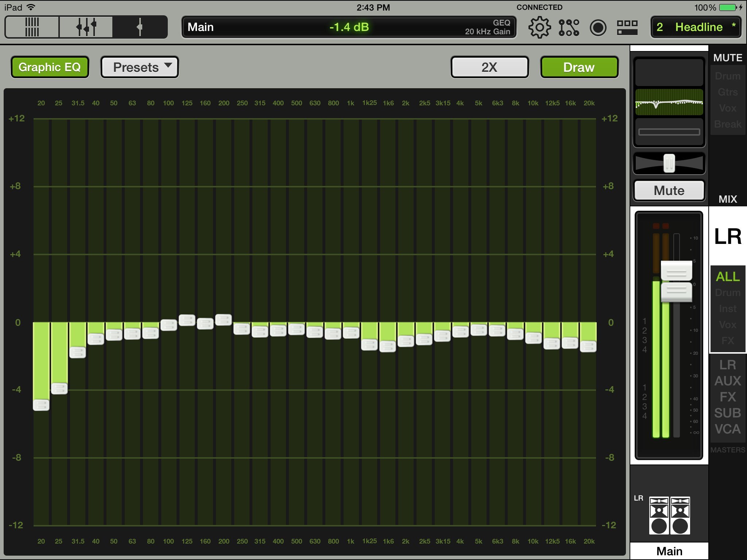Select the VCA masters tab
Image resolution: width=747 pixels, height=560 pixels.
coord(727,429)
